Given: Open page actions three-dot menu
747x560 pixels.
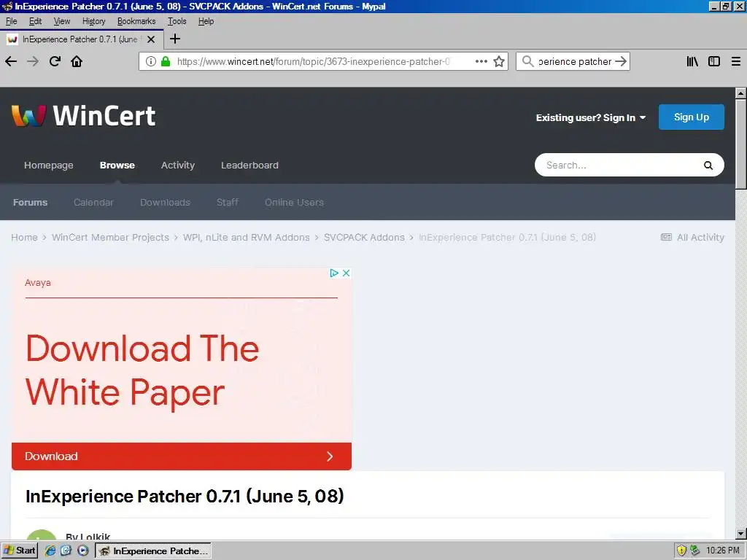Looking at the screenshot, I should coord(481,61).
